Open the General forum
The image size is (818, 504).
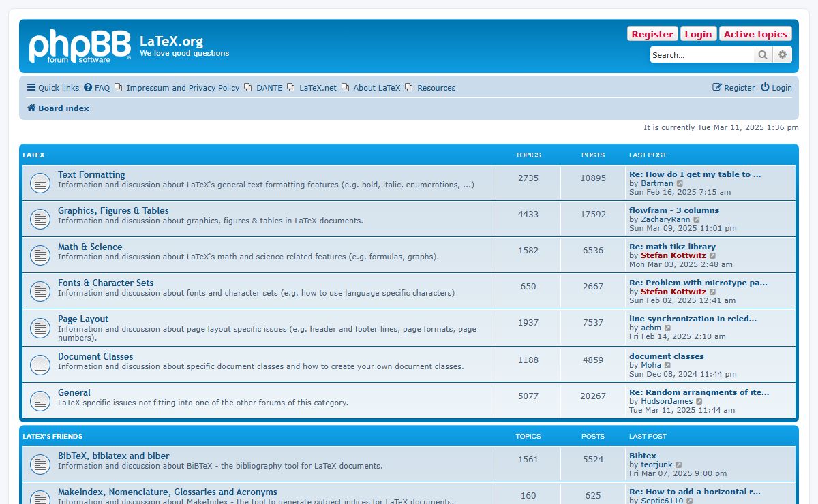(74, 392)
